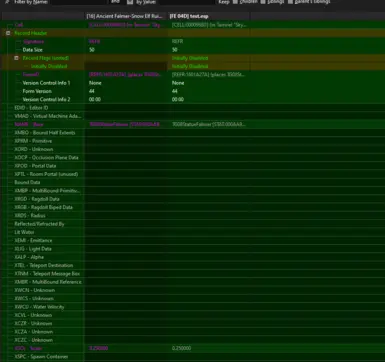
Task: Click the FormID value in Ancient Falmer column
Action: [125, 74]
